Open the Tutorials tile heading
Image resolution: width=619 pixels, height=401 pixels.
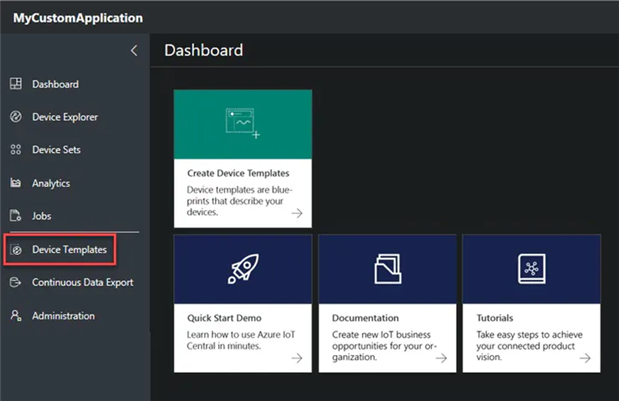495,318
